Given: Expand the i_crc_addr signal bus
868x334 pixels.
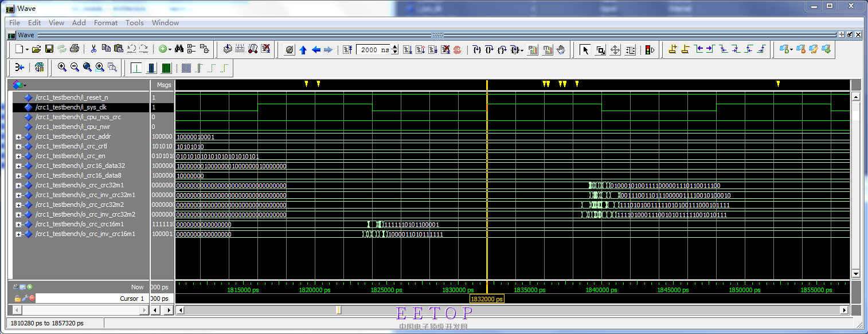Looking at the screenshot, I should click(x=18, y=137).
